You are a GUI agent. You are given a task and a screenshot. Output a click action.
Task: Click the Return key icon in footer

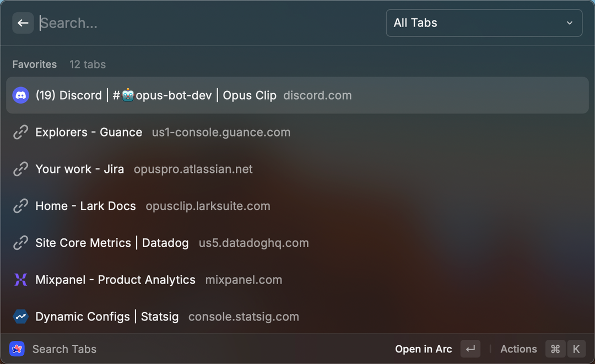[x=470, y=349]
